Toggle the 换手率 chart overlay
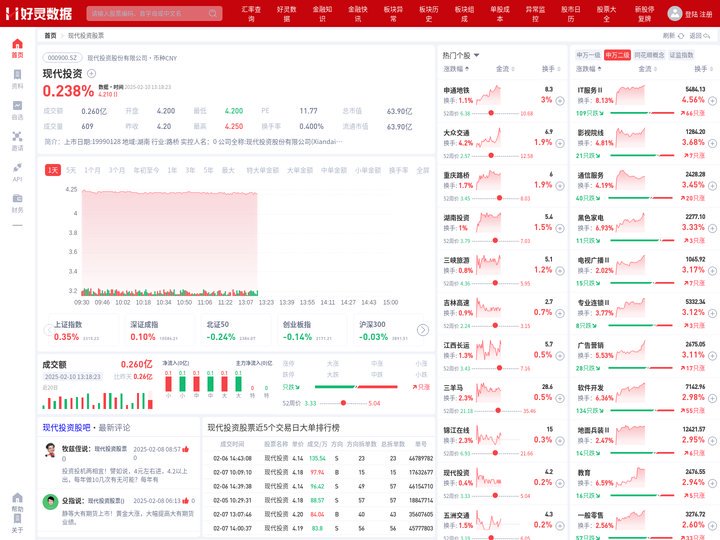This screenshot has height=540, width=720. point(399,170)
